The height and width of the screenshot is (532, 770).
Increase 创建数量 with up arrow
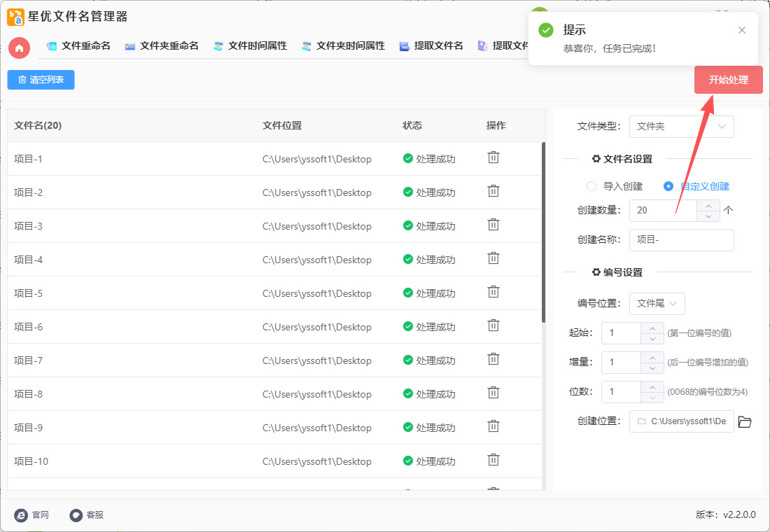tap(708, 205)
